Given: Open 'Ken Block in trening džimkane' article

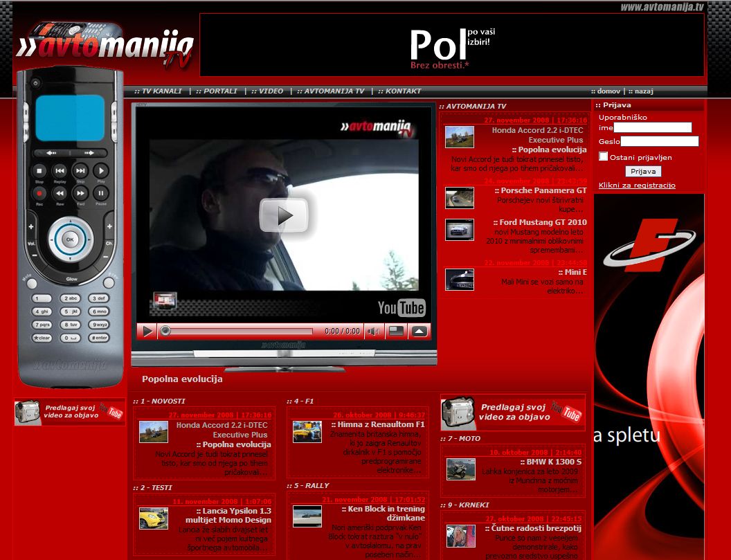Looking at the screenshot, I should click(383, 514).
